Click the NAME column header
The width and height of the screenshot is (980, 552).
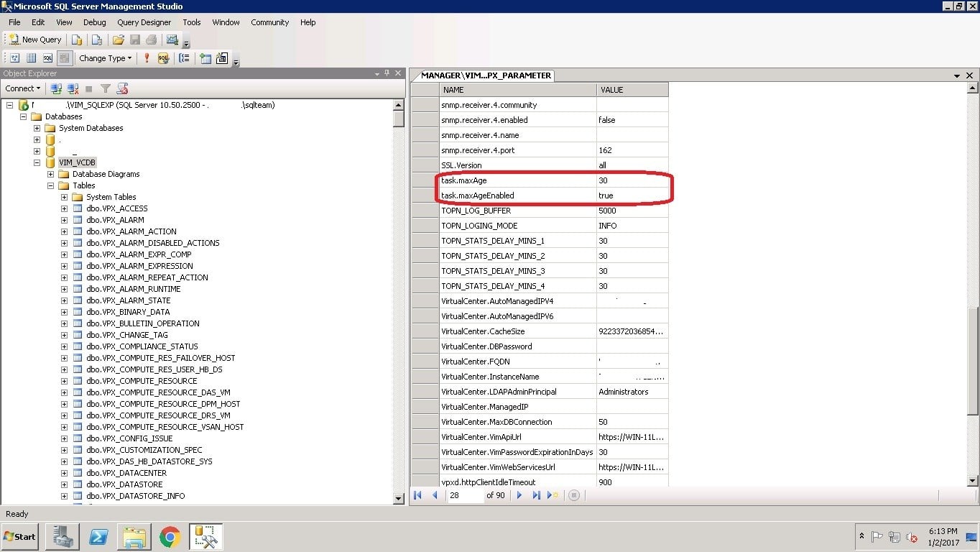pos(517,90)
